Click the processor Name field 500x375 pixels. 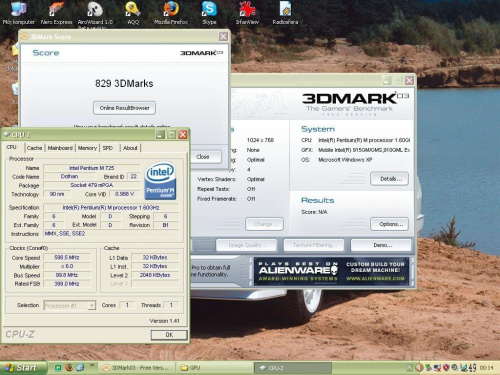[92, 168]
